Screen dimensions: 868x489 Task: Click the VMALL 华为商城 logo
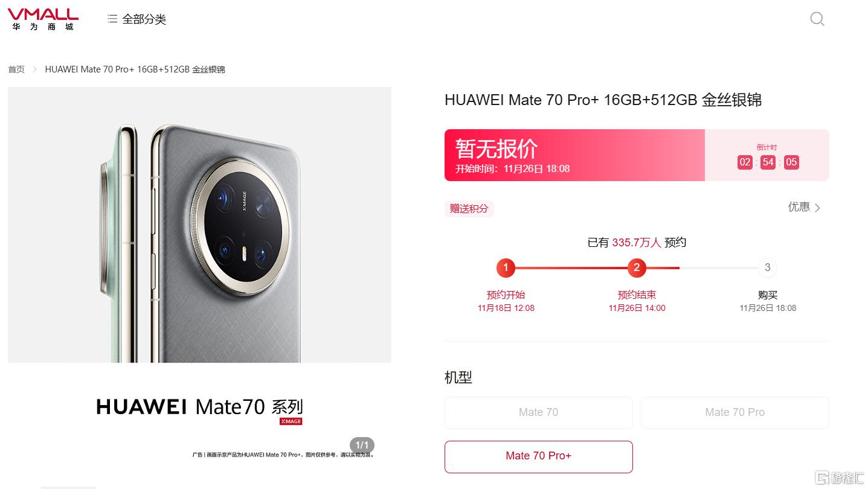point(43,19)
